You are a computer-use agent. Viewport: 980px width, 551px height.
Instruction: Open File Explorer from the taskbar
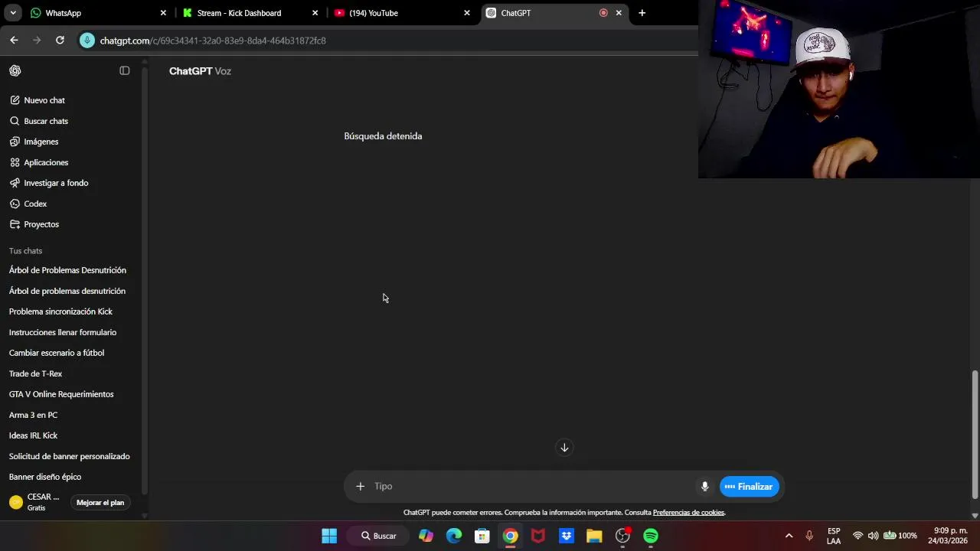point(594,536)
